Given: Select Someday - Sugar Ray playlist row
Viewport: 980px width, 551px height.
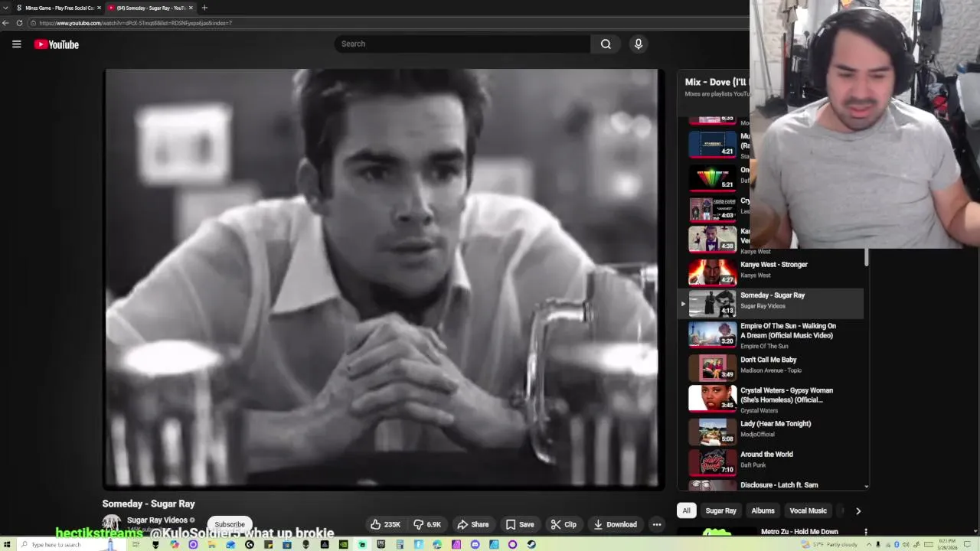Looking at the screenshot, I should (771, 303).
